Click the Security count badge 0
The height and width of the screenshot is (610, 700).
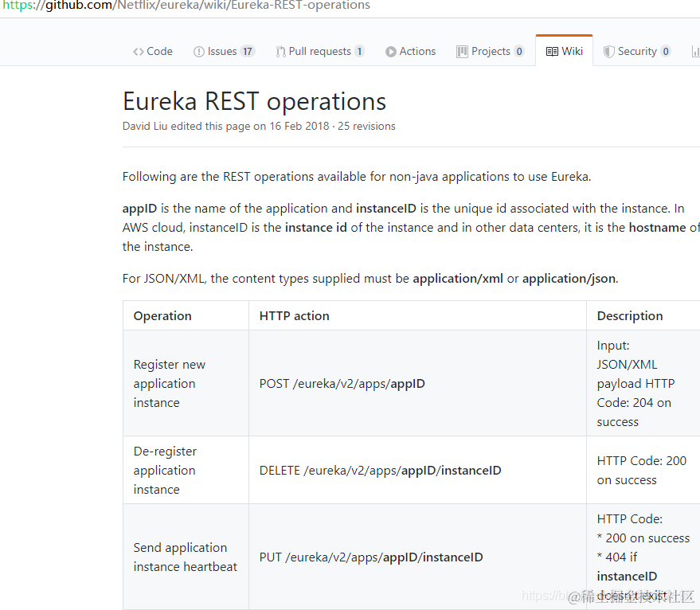666,51
